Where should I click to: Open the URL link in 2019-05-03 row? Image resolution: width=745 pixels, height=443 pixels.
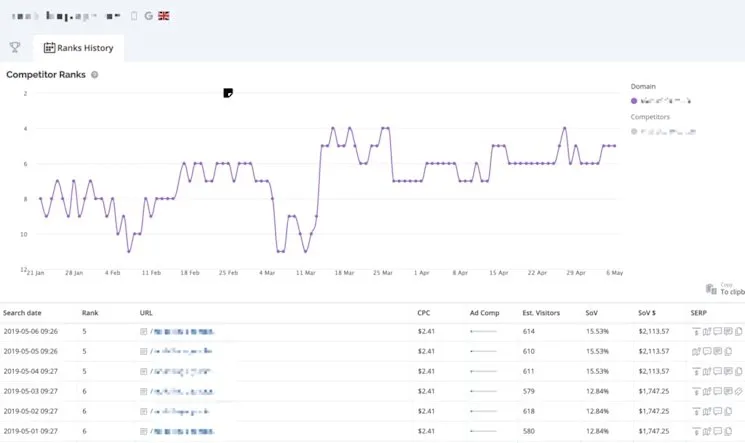click(x=182, y=391)
